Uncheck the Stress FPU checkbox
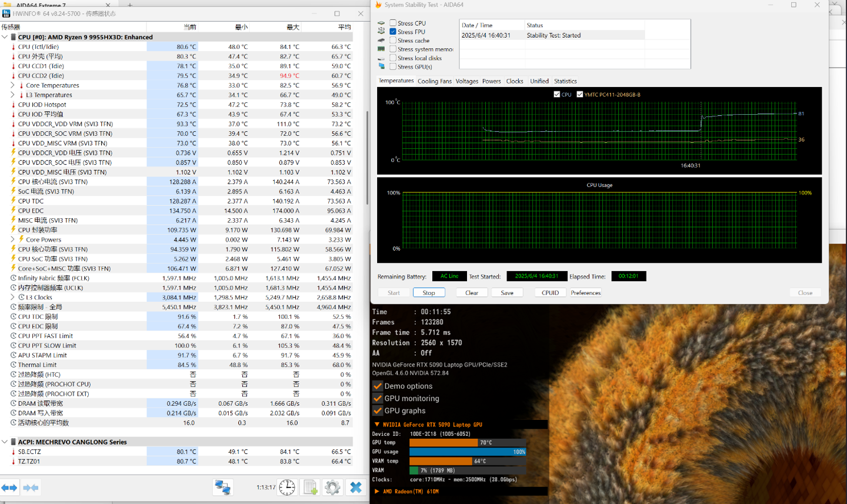 [x=393, y=32]
